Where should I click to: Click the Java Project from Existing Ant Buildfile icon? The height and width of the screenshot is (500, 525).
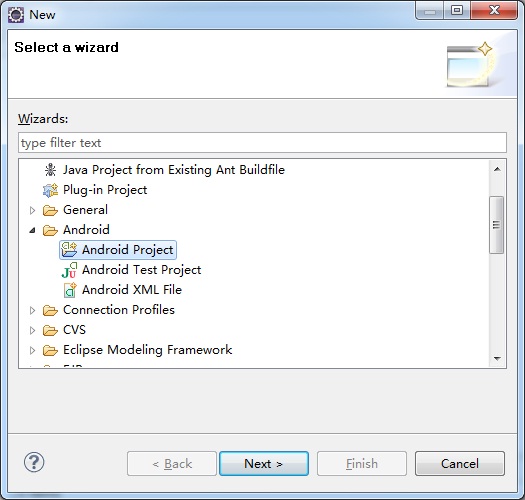pyautogui.click(x=50, y=170)
